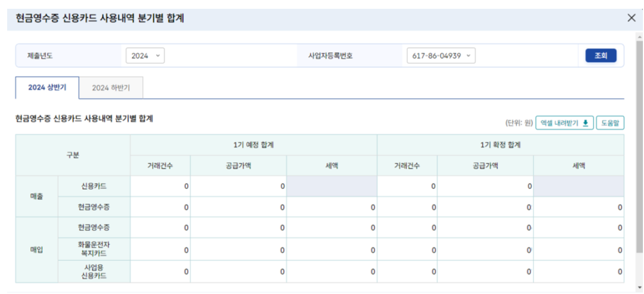The image size is (644, 294).
Task: Click the scrollbar up arrow
Action: (x=640, y=36)
